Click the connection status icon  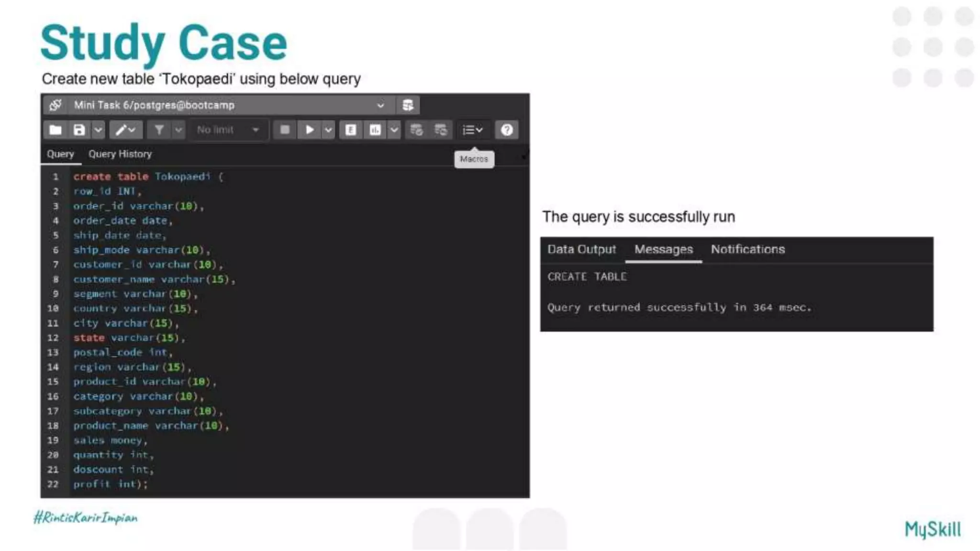[x=56, y=105]
